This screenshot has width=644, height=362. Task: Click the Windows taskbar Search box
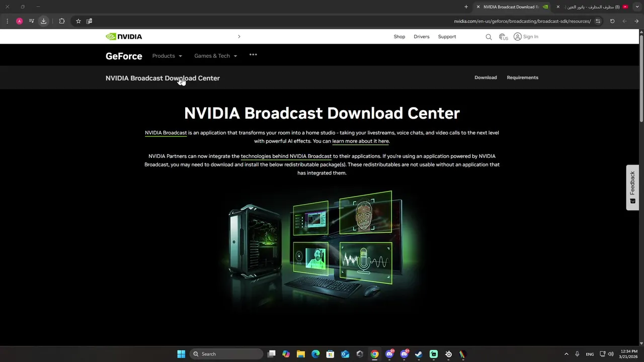tap(226, 354)
